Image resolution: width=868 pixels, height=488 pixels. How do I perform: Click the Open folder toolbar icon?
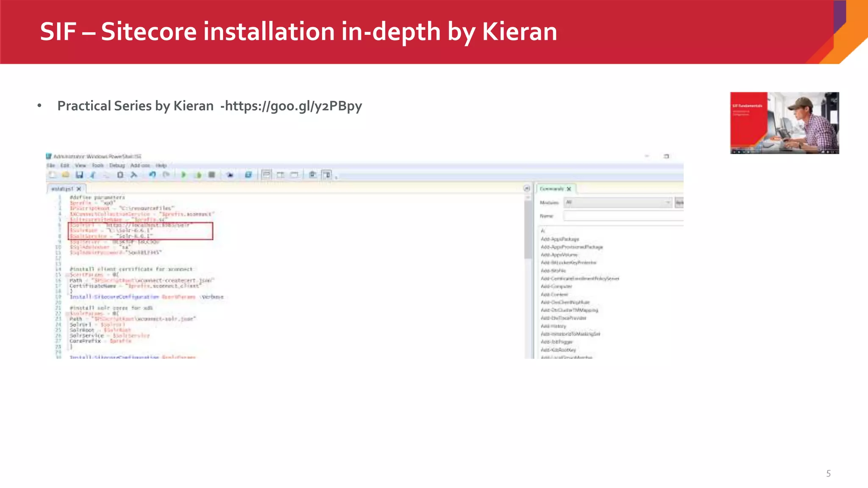click(66, 175)
